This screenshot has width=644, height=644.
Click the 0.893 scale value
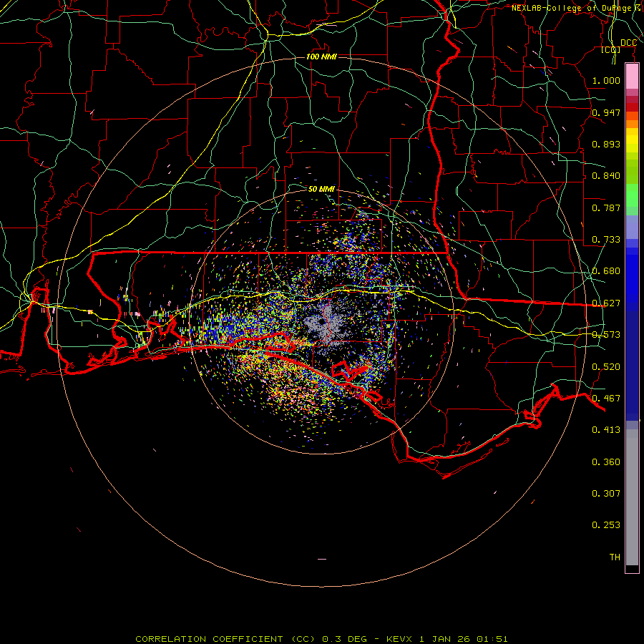(606, 144)
